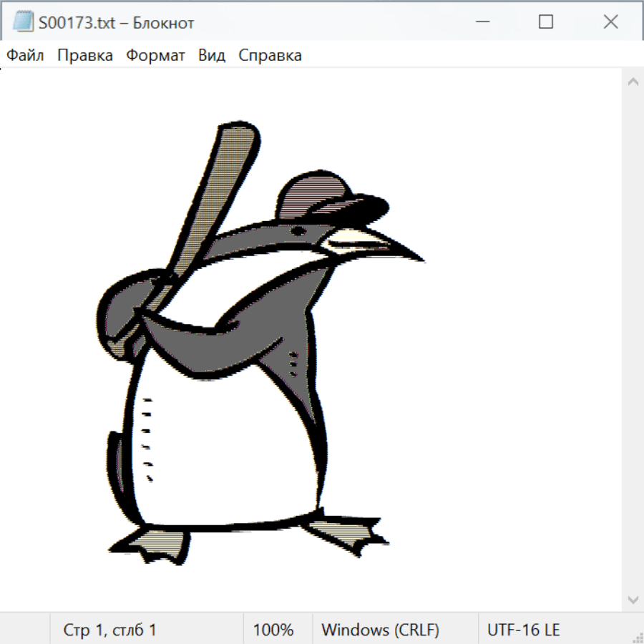This screenshot has width=644, height=644.
Task: Close the S00173.txt Notepad window
Action: coord(610,22)
